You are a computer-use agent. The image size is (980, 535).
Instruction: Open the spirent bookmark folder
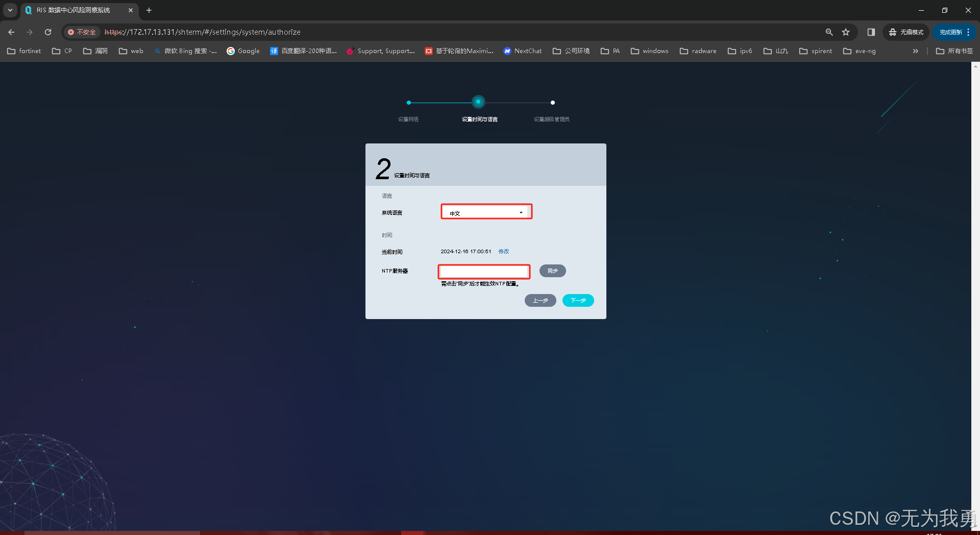(816, 51)
